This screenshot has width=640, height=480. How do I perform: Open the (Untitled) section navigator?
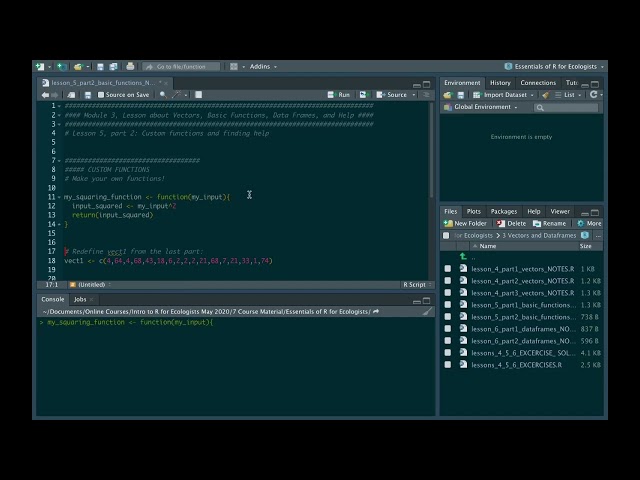90,284
